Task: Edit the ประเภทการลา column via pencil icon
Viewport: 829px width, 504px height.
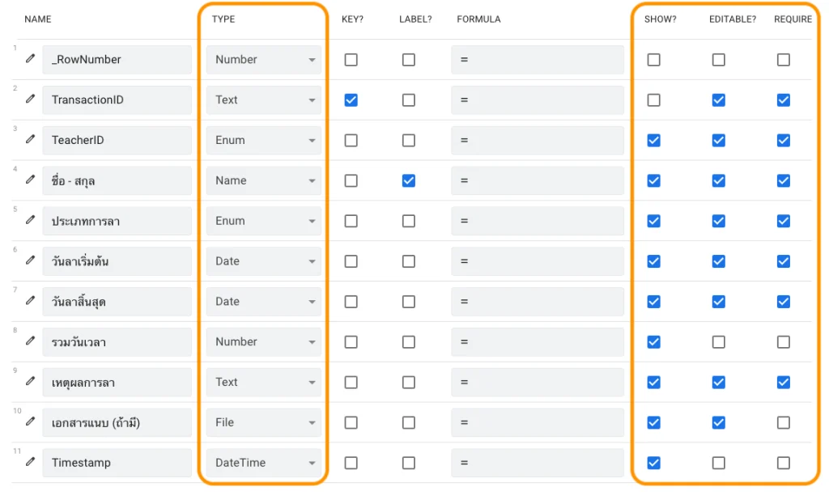Action: coord(30,220)
